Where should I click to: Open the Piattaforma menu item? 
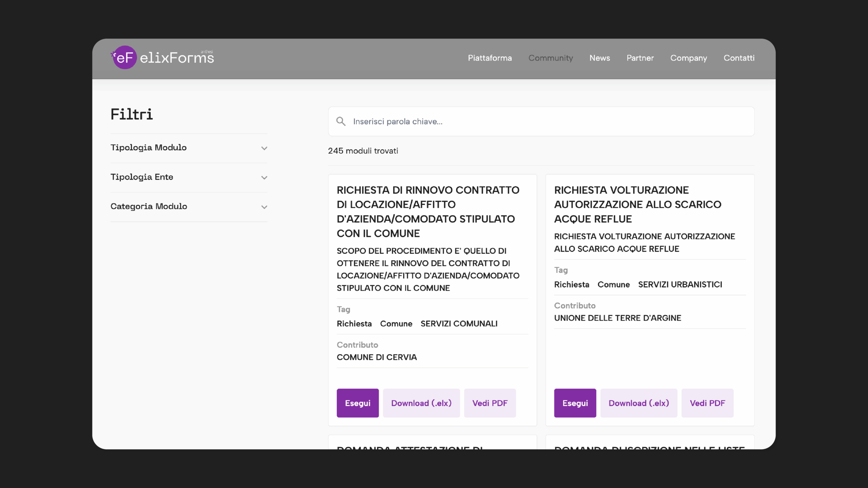click(490, 58)
